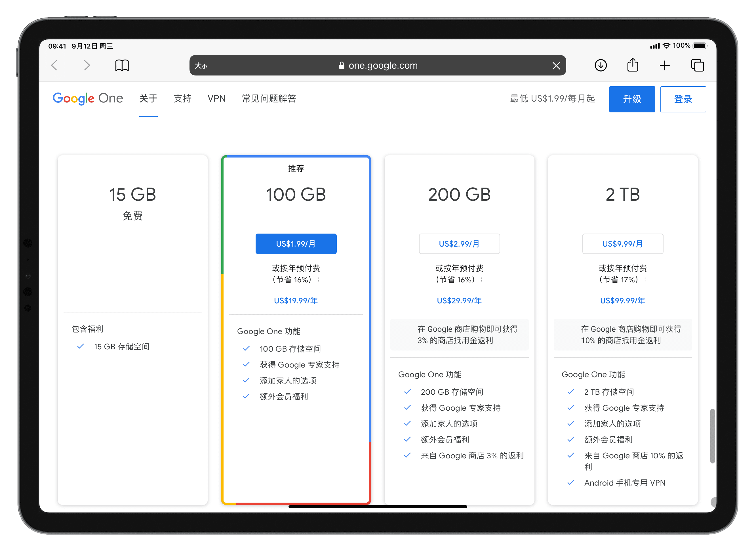This screenshot has height=552, width=756.
Task: Click 添加家人的选项 in 2 TB card
Action: point(612,423)
